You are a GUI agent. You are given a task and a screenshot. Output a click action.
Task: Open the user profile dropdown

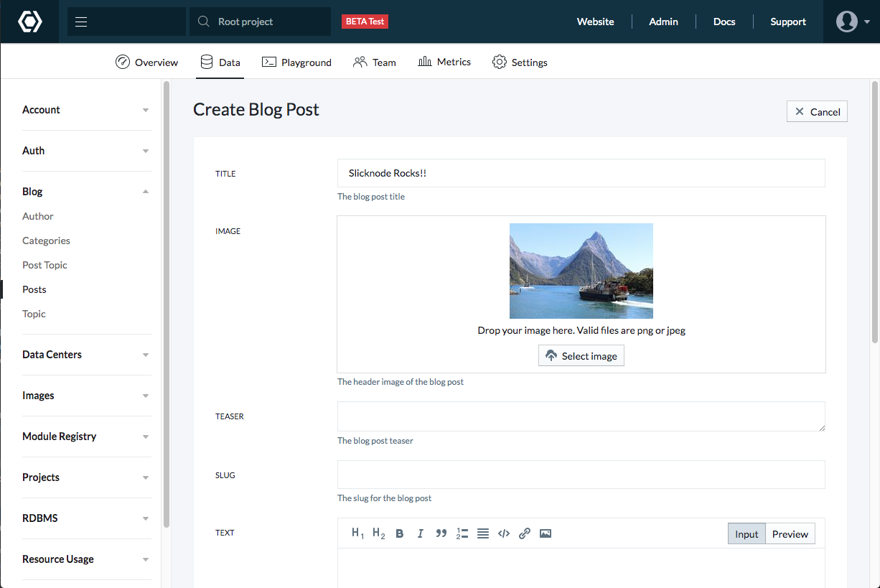(852, 22)
